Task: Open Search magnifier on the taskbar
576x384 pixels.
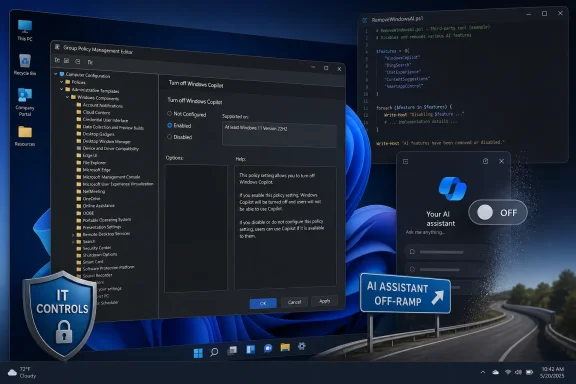Action: (214, 352)
